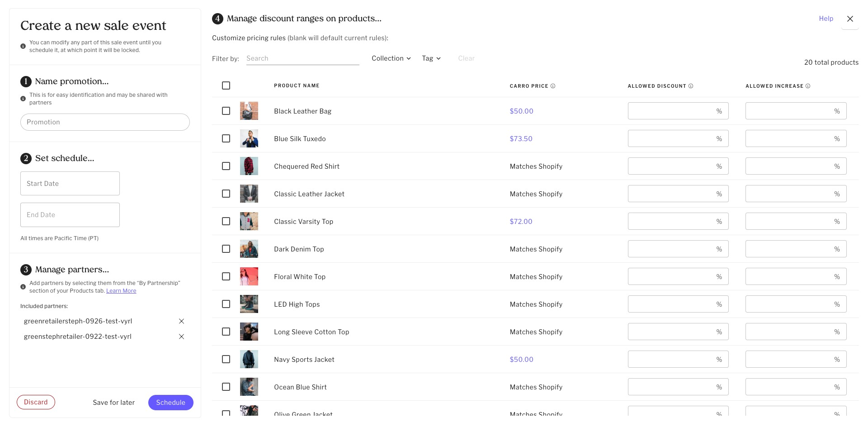Open the Tag filter dropdown
The height and width of the screenshot is (427, 868).
[x=431, y=58]
